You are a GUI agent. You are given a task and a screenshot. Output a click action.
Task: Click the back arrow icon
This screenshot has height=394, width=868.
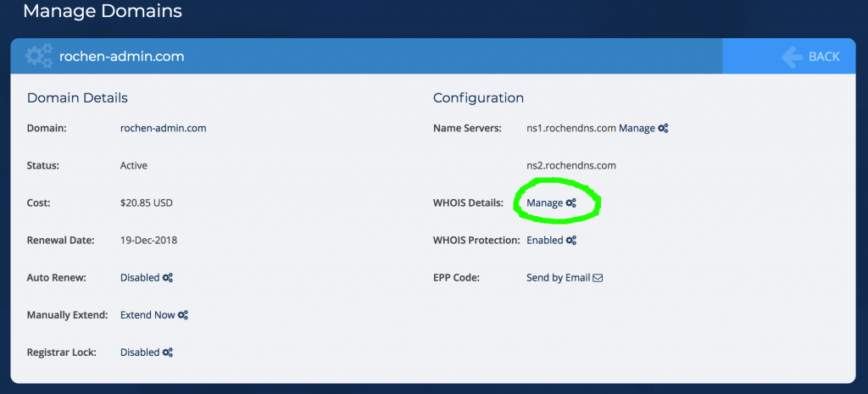click(x=793, y=57)
